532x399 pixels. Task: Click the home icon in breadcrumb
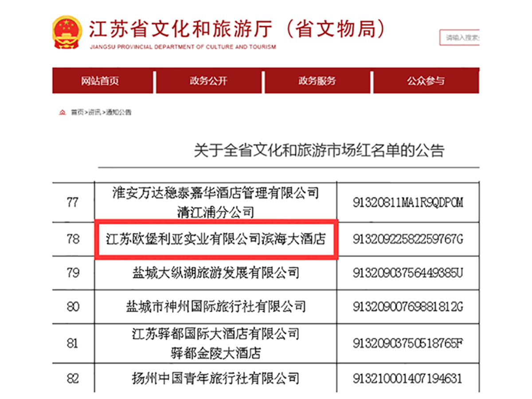(x=63, y=113)
